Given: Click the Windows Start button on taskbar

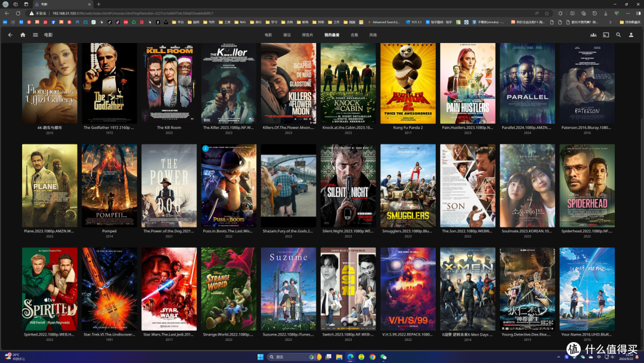Looking at the screenshot, I should (261, 357).
